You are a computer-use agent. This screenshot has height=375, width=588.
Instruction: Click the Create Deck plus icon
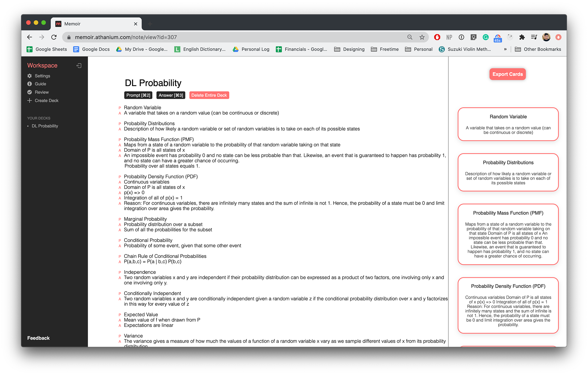[30, 100]
